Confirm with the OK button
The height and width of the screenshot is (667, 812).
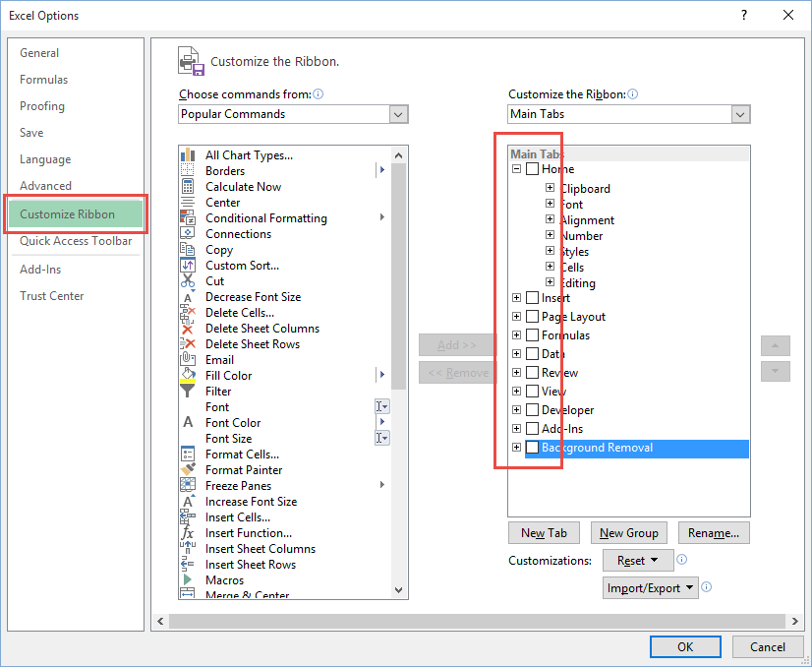coord(685,646)
